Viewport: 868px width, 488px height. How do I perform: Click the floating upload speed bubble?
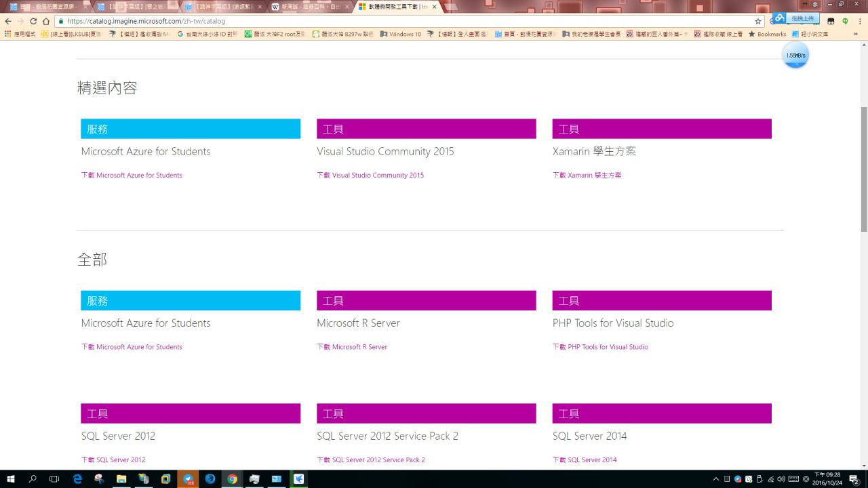point(795,55)
